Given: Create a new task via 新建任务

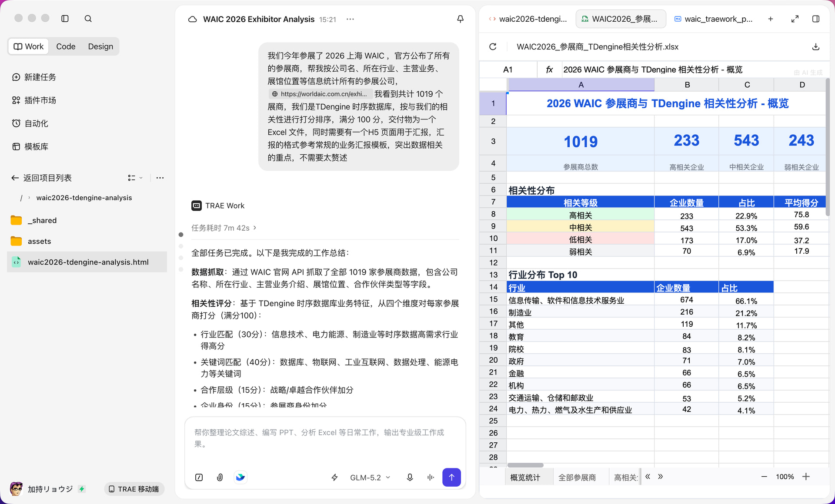Looking at the screenshot, I should click(x=34, y=77).
